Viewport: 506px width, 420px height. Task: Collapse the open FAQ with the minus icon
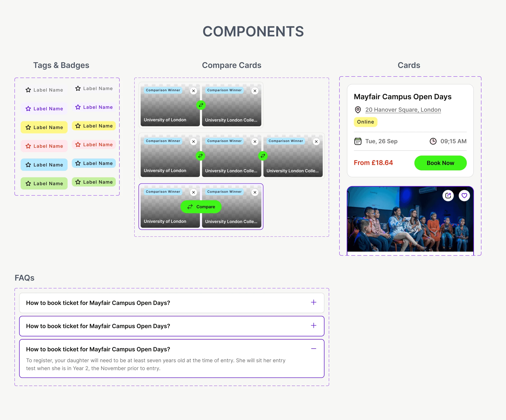(314, 349)
